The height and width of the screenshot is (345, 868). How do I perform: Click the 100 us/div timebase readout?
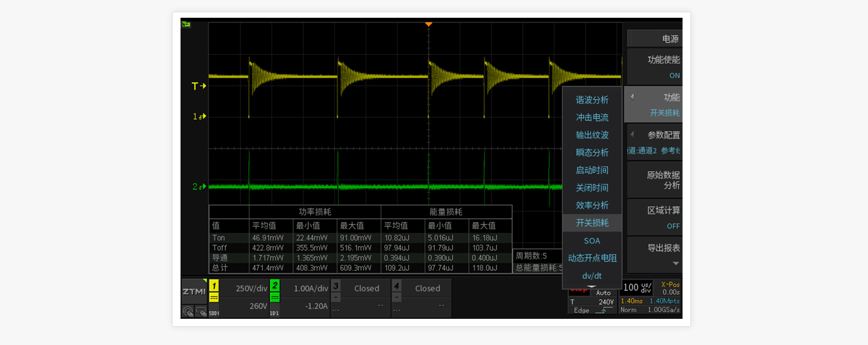coord(637,287)
